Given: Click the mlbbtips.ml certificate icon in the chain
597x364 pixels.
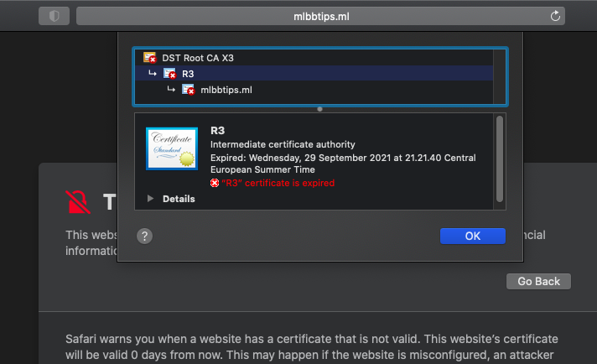Looking at the screenshot, I should (188, 90).
